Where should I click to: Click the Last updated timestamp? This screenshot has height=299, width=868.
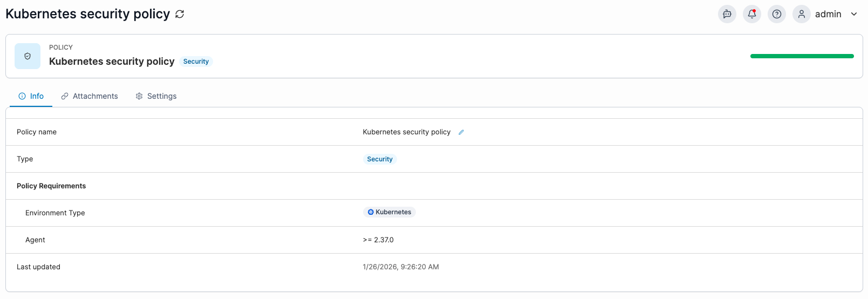[x=401, y=267]
